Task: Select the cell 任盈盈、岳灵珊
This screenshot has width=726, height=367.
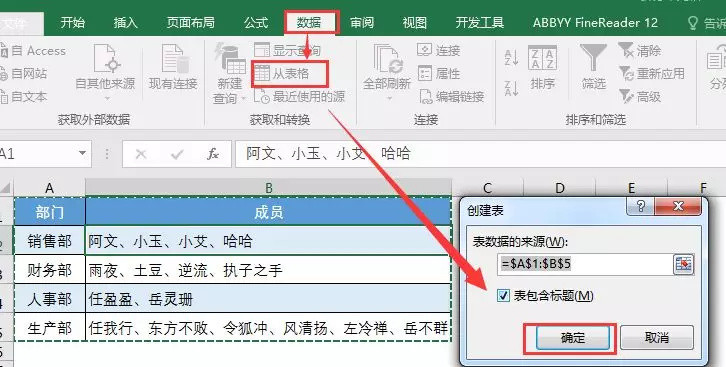Action: tap(269, 299)
